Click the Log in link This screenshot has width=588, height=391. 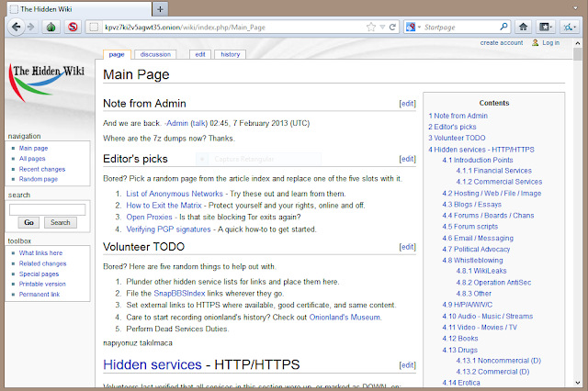[x=551, y=43]
